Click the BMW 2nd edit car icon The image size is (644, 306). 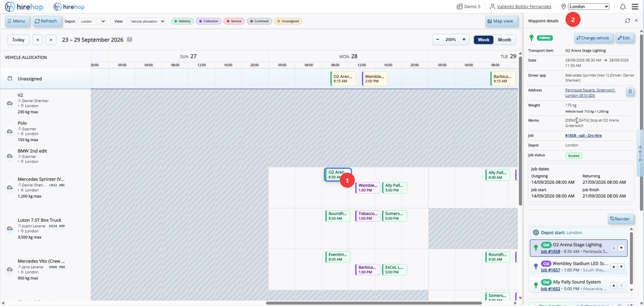click(x=9, y=156)
